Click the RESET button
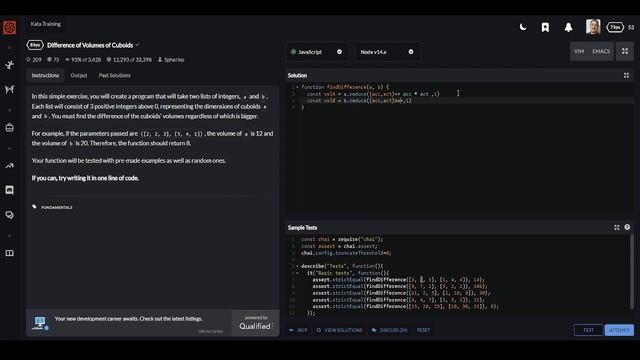The image size is (640, 360). 423,330
